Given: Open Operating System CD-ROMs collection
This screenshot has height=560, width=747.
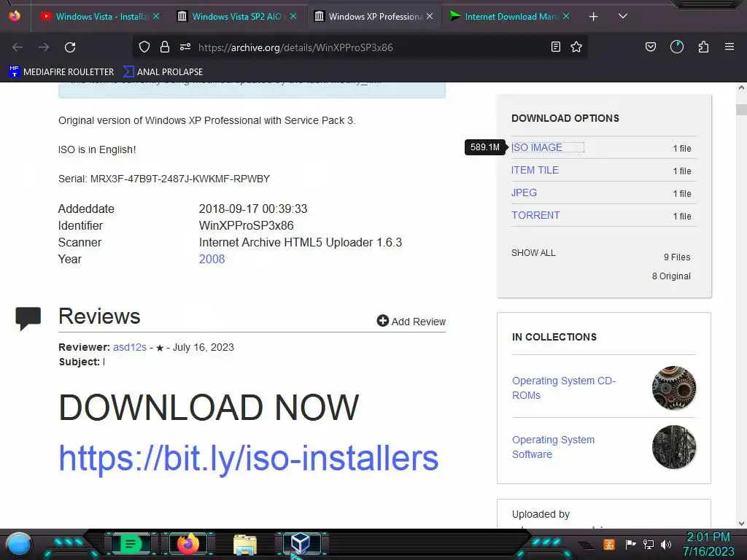Looking at the screenshot, I should [564, 388].
